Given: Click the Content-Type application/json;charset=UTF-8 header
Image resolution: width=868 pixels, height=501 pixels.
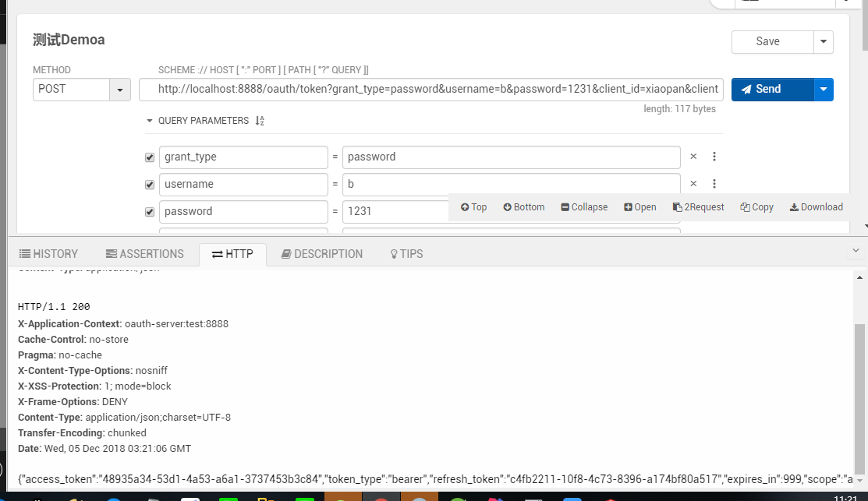Looking at the screenshot, I should [x=124, y=418].
